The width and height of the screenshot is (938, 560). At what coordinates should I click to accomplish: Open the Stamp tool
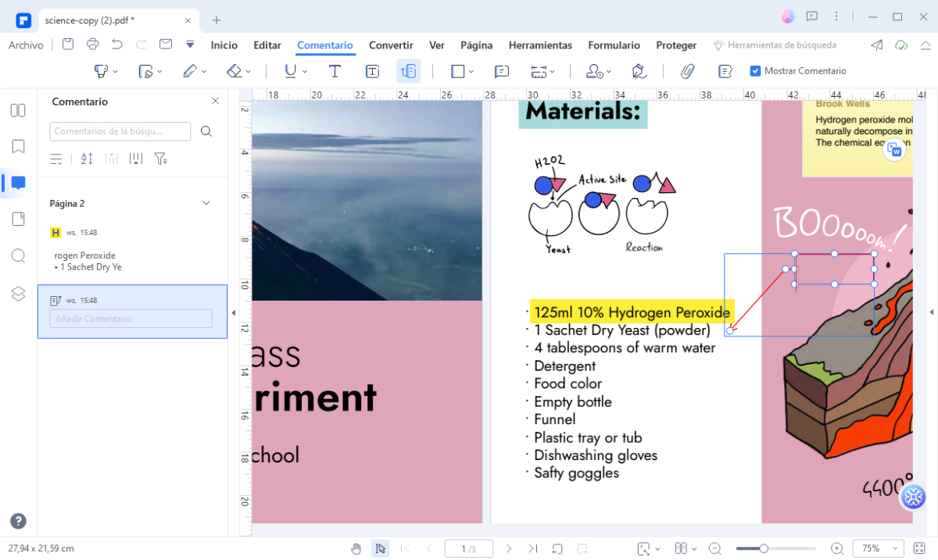pos(594,71)
